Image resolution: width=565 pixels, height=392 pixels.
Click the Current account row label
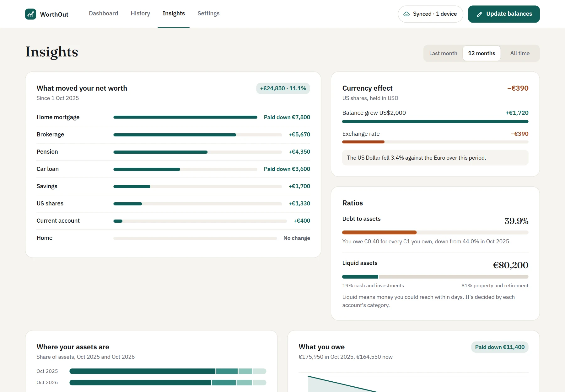(x=58, y=221)
